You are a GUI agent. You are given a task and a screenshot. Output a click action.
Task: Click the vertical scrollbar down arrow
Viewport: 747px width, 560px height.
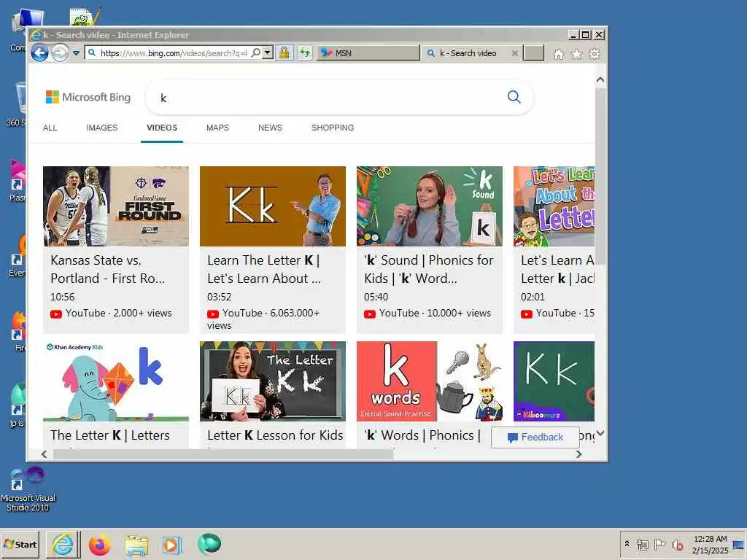coord(600,433)
